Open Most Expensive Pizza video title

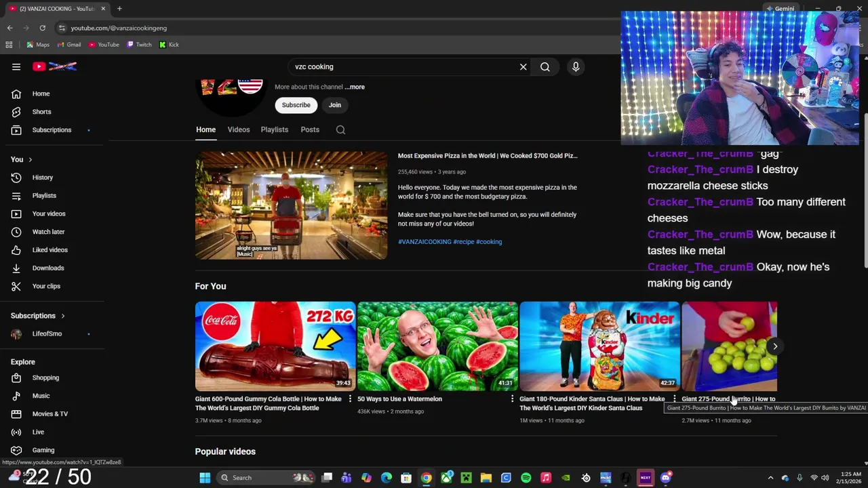488,156
